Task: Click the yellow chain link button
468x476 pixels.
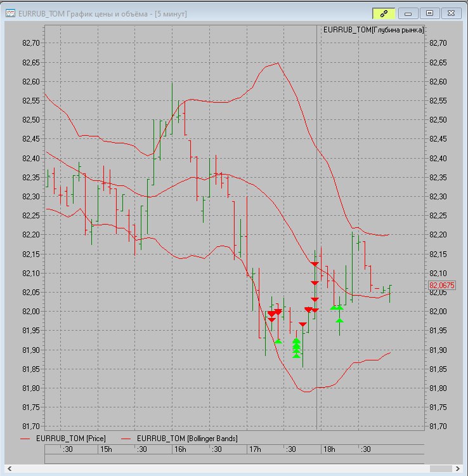Action: [384, 13]
